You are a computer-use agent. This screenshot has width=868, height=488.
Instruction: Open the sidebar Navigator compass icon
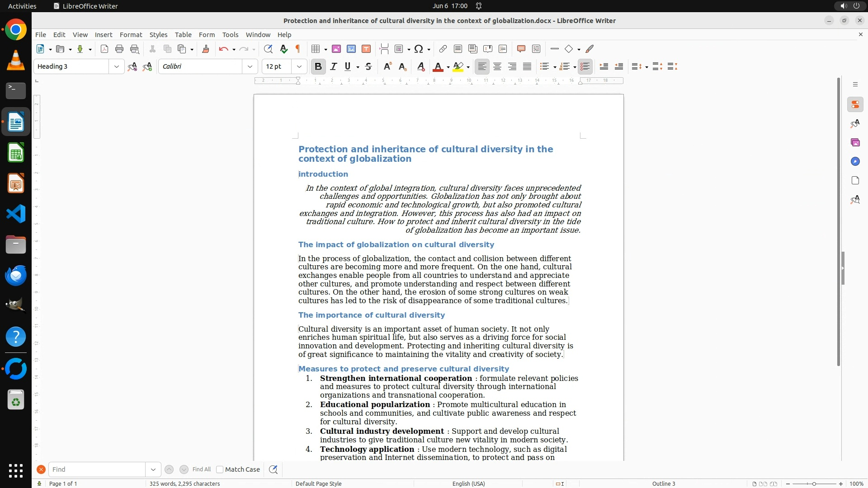click(x=855, y=161)
